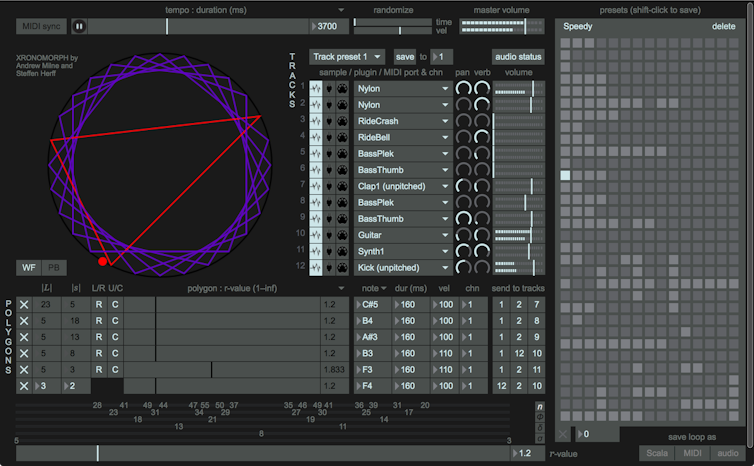Click the dimmed X beside preset number 0
The width and height of the screenshot is (754, 466).
click(x=563, y=434)
